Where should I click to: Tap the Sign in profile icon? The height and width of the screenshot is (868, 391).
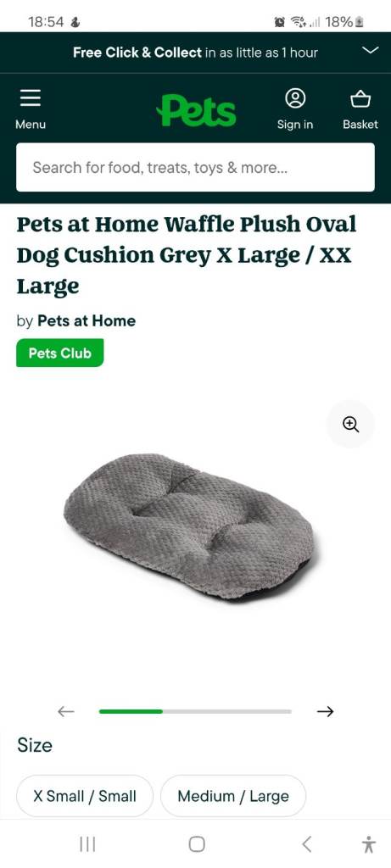click(295, 98)
